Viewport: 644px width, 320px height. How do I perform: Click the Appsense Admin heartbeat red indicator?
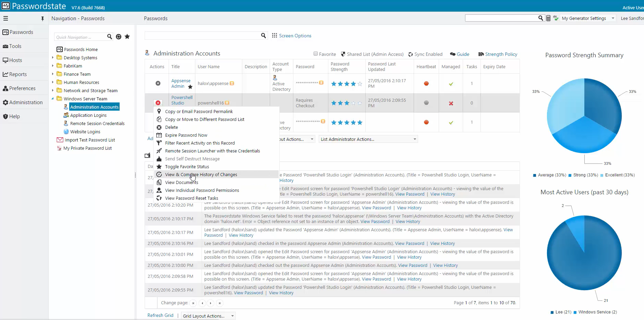426,83
